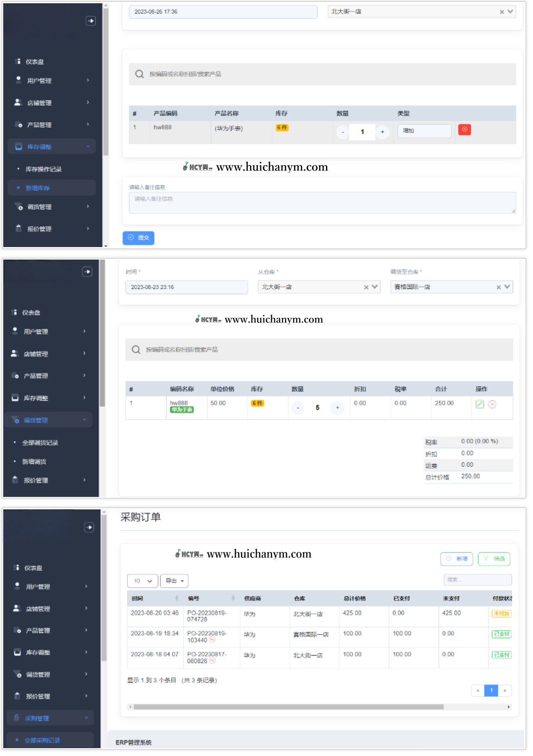Image resolution: width=533 pixels, height=756 pixels.
Task: Go to next page » in pagination
Action: [505, 691]
